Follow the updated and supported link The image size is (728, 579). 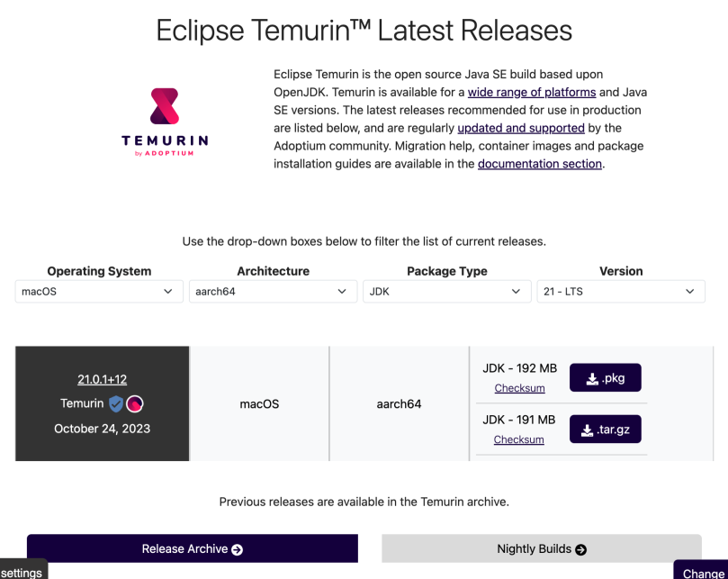tap(521, 128)
